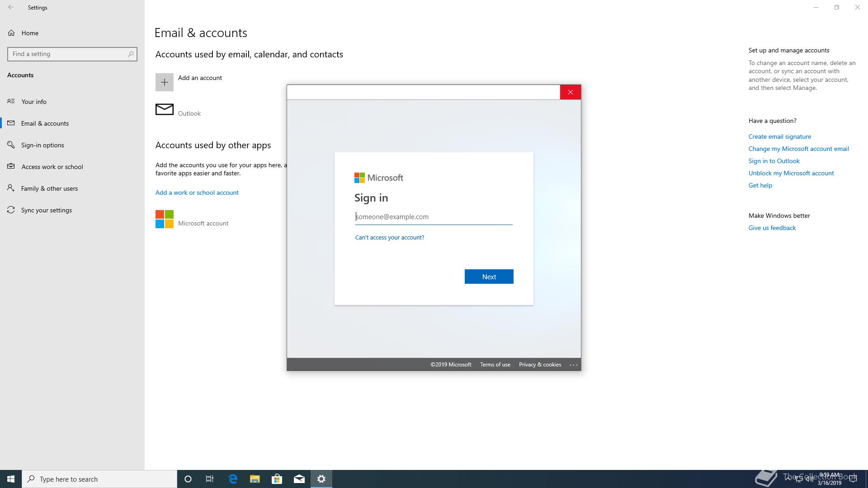Click Change my Microsoft account email
Viewport: 868px width, 488px height.
[799, 149]
